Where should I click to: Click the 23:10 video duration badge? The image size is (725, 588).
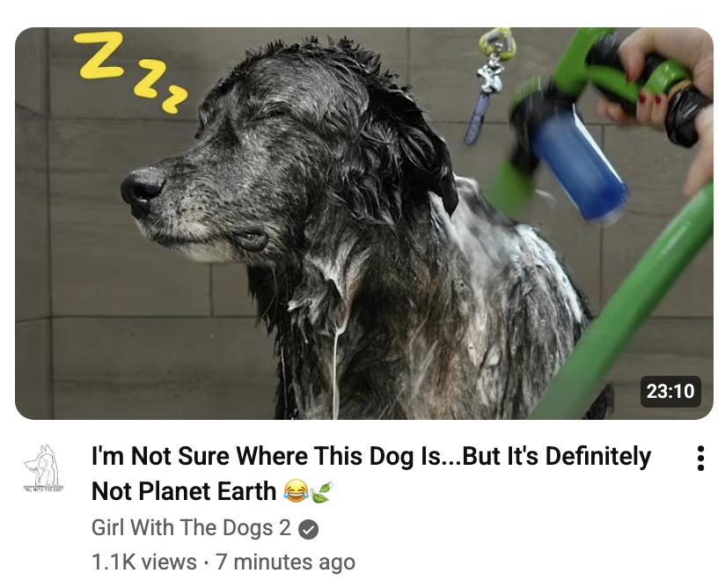pos(670,392)
